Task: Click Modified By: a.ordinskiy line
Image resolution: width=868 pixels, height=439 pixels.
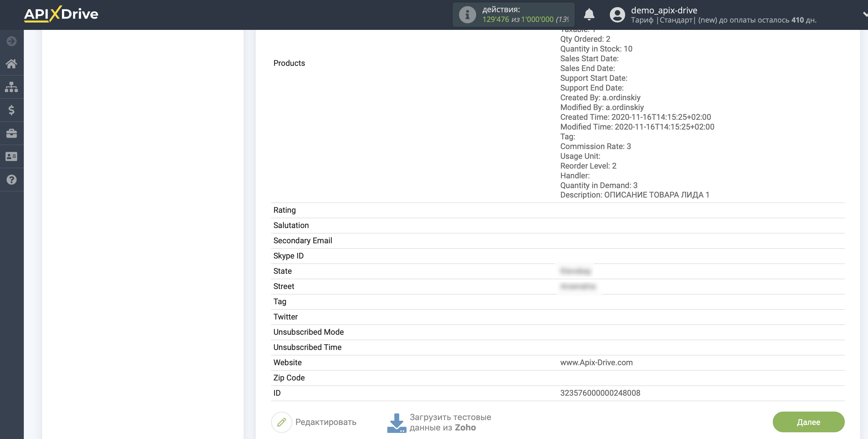Action: tap(602, 107)
